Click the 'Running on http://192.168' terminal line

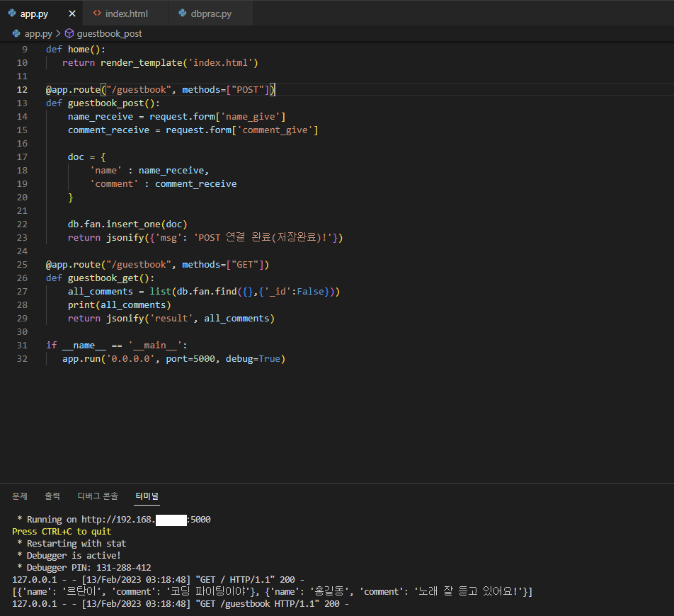tap(114, 519)
